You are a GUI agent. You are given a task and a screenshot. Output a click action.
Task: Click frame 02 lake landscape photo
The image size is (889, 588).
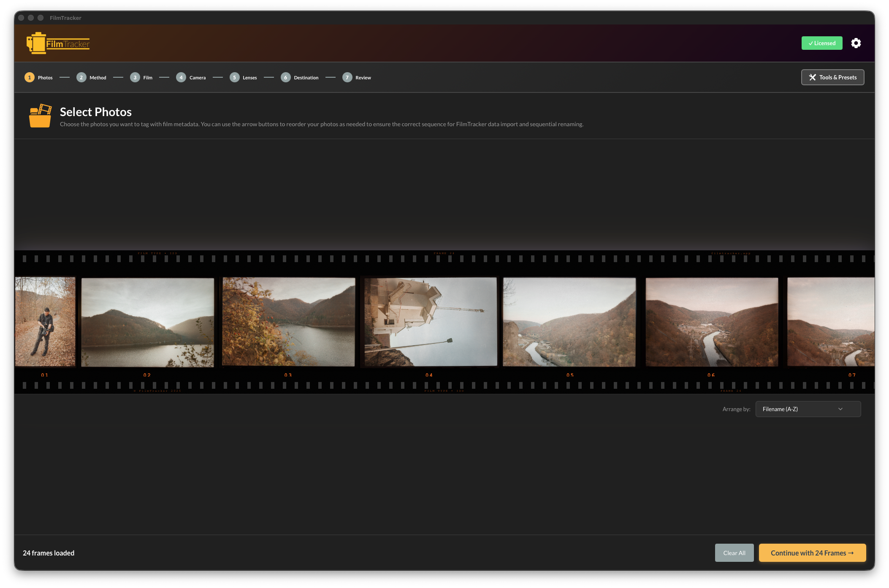click(x=147, y=322)
